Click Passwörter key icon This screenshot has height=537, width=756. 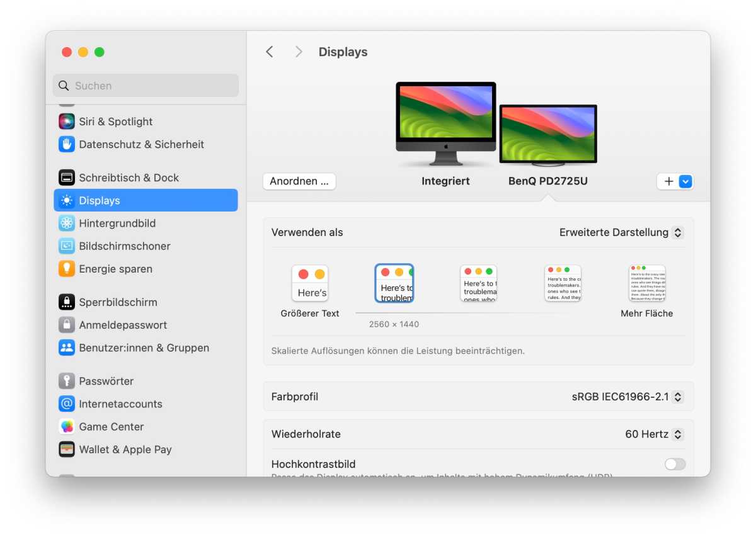(67, 381)
